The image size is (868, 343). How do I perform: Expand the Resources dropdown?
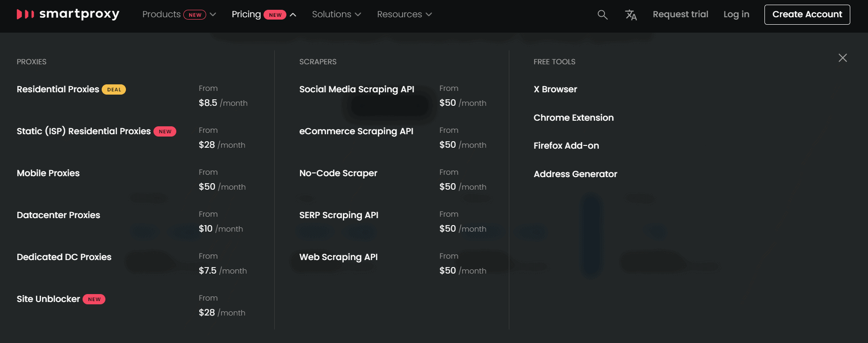404,14
